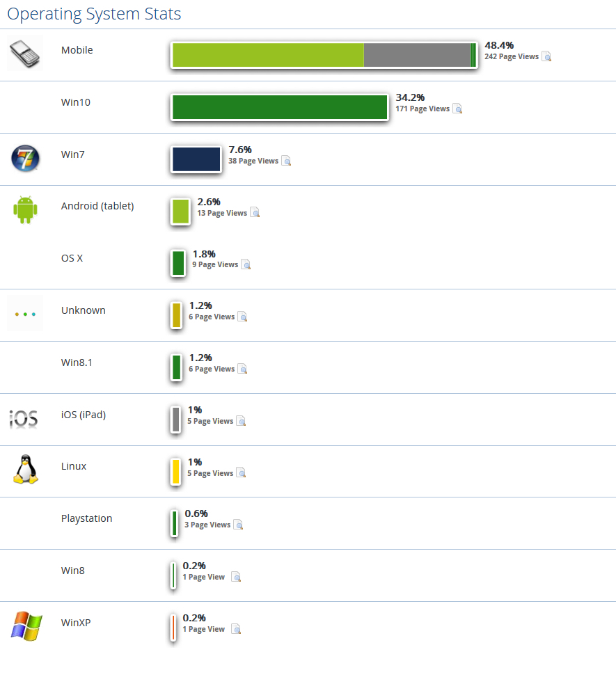
Task: Click the Win8.1 page views magnifier icon
Action: coord(243,369)
